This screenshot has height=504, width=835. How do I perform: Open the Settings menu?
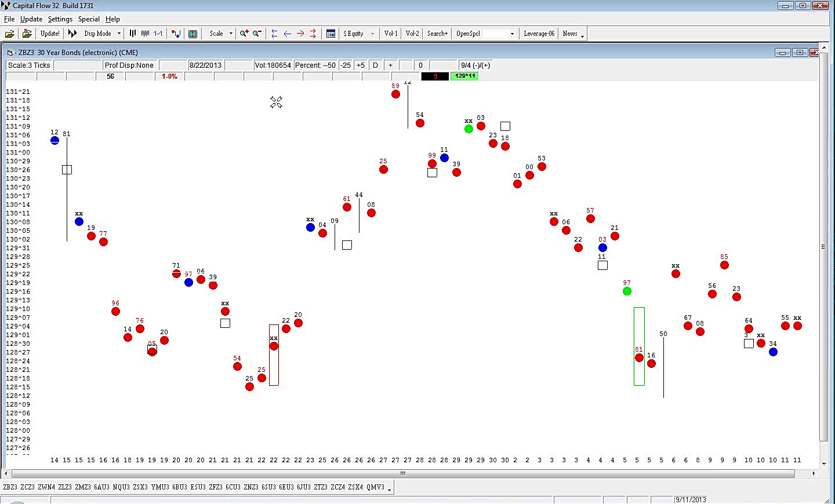(x=60, y=19)
